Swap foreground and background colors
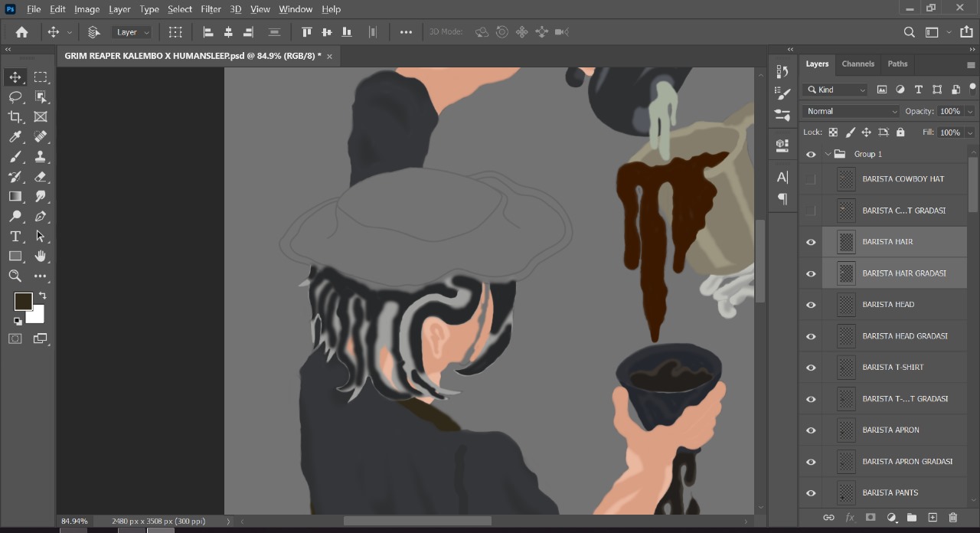The width and height of the screenshot is (980, 533). (42, 295)
